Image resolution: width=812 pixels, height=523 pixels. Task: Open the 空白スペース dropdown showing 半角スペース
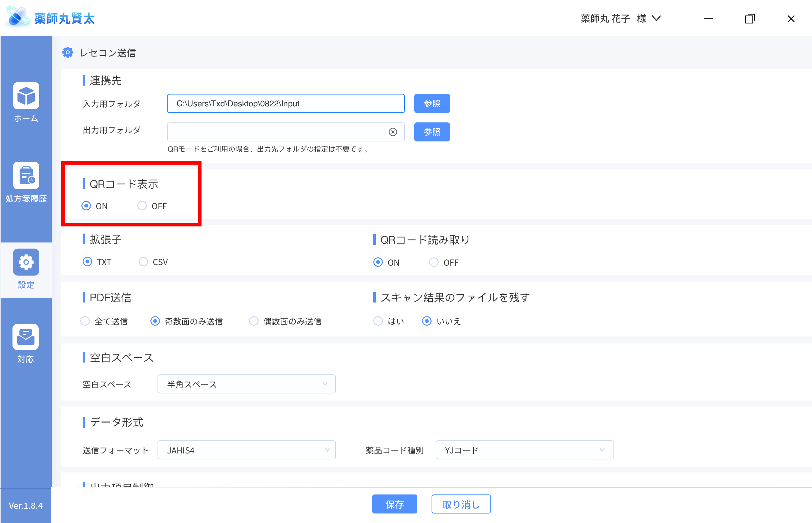coord(247,384)
